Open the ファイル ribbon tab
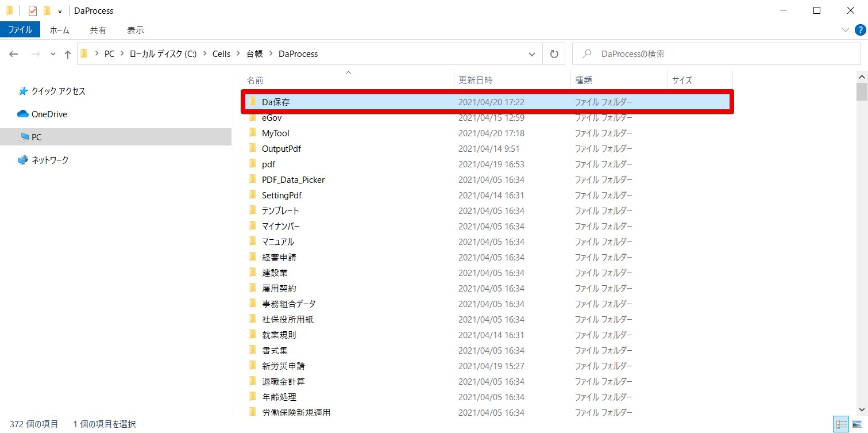The image size is (868, 433). (20, 30)
